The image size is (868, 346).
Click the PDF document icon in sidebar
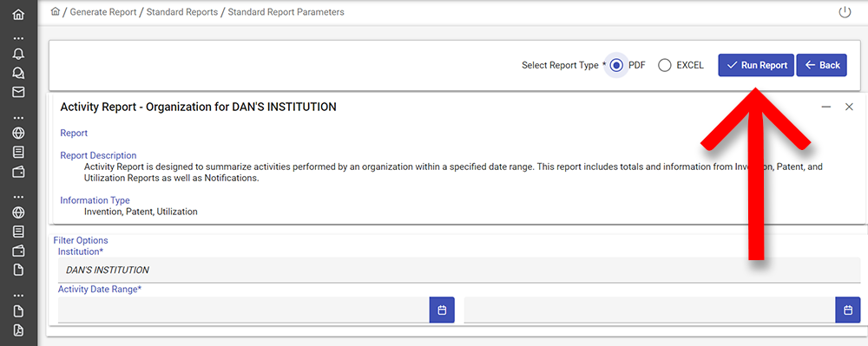(x=18, y=330)
